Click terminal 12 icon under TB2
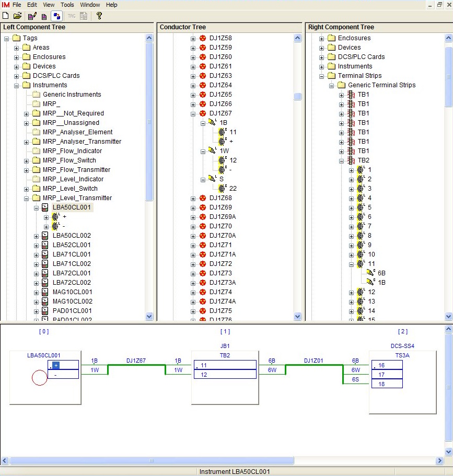The image size is (453, 476). 361,292
